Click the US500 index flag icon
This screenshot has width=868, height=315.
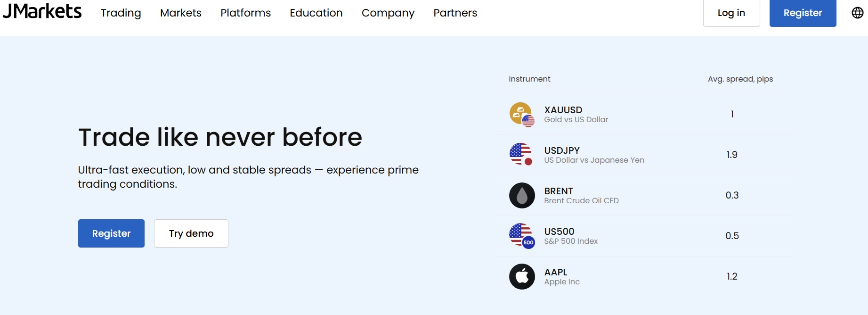[522, 236]
